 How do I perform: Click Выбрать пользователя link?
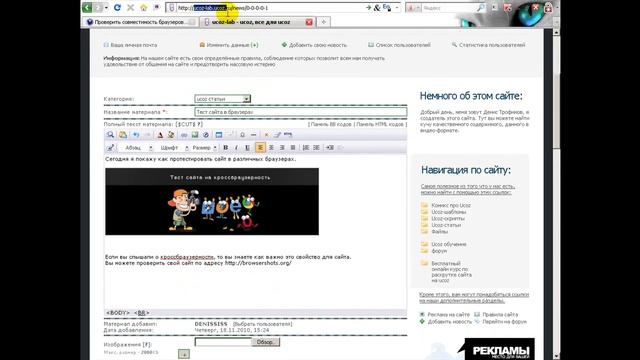262,324
